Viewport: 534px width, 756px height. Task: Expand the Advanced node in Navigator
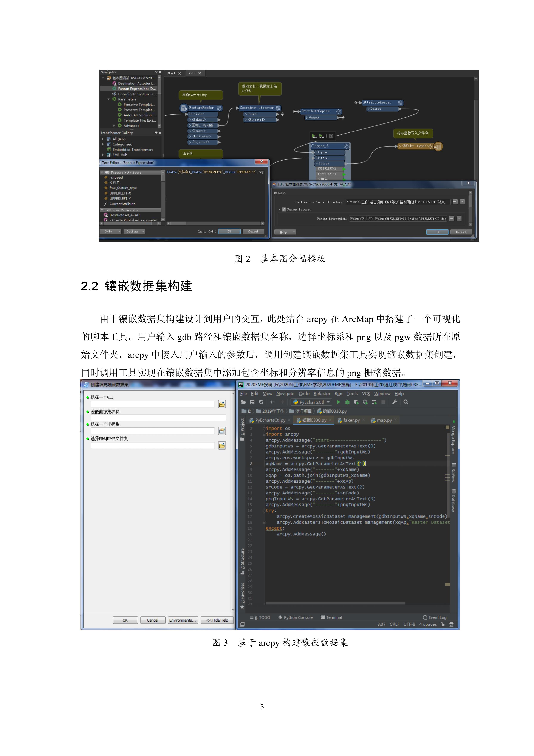pyautogui.click(x=114, y=125)
